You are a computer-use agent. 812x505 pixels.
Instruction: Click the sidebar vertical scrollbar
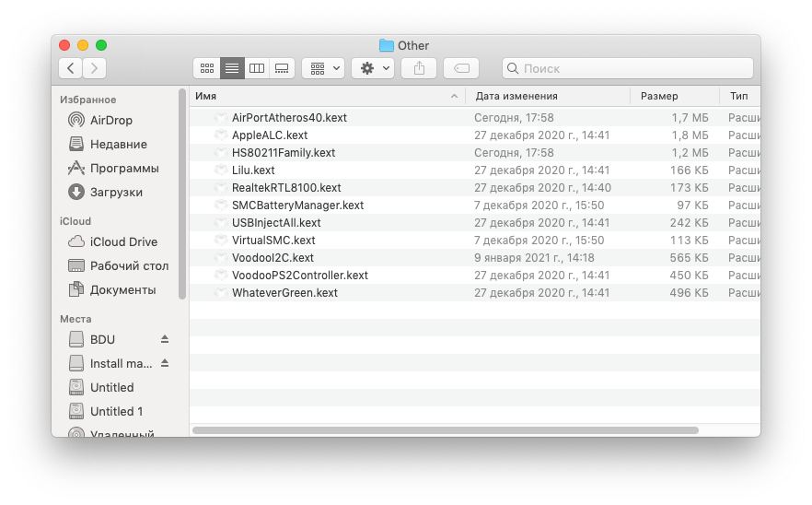click(x=181, y=194)
